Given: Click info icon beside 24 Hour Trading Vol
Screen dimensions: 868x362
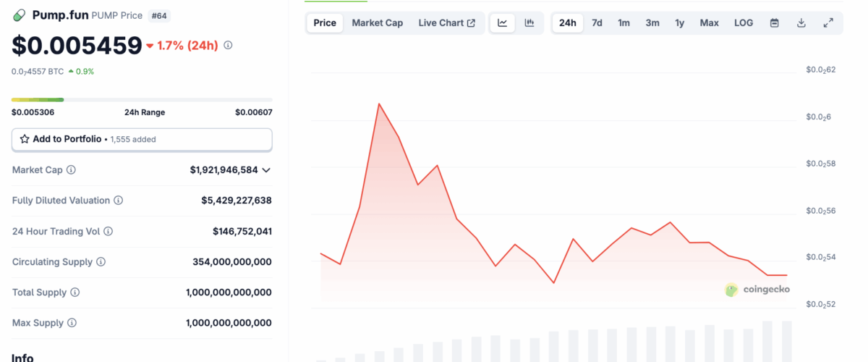Looking at the screenshot, I should tap(108, 232).
